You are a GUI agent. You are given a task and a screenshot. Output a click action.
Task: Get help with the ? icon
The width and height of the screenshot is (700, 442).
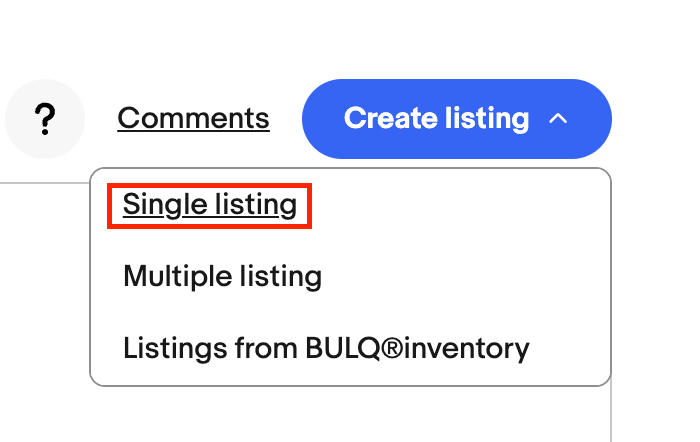(44, 119)
